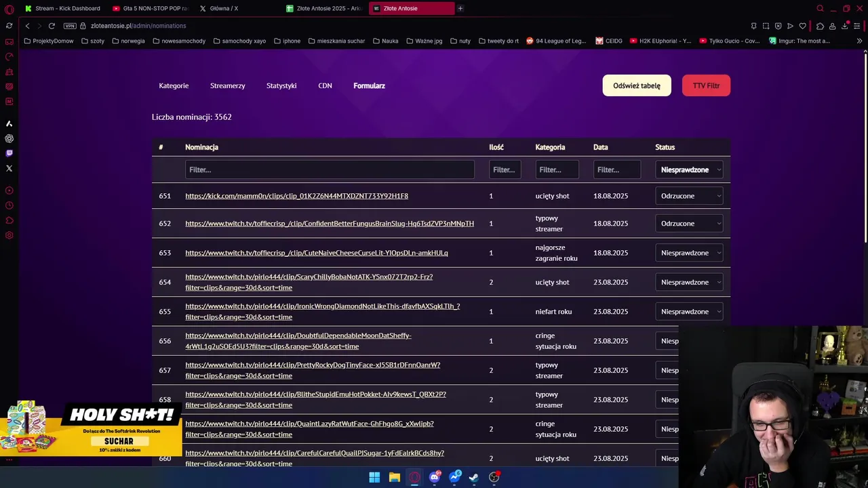Open File Explorer from the taskbar

[x=394, y=477]
